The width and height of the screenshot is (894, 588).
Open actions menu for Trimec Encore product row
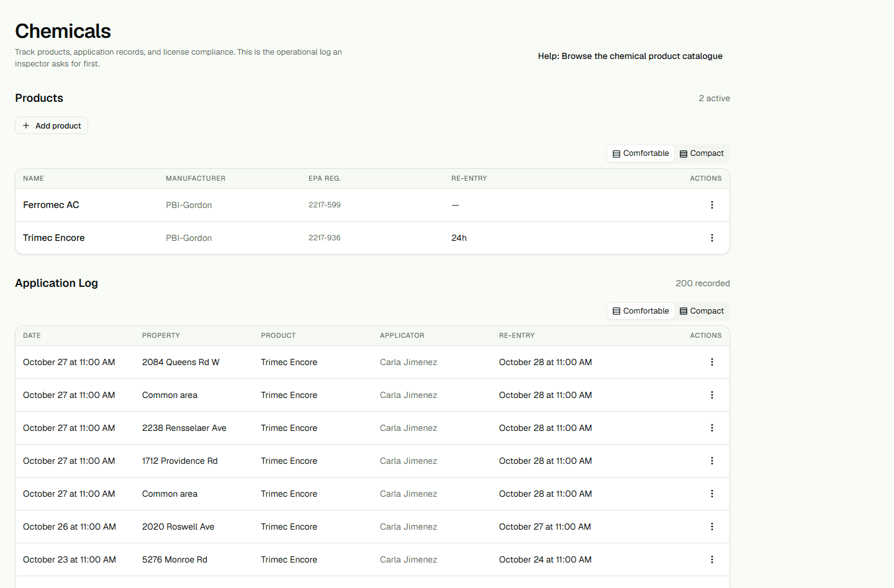tap(711, 238)
